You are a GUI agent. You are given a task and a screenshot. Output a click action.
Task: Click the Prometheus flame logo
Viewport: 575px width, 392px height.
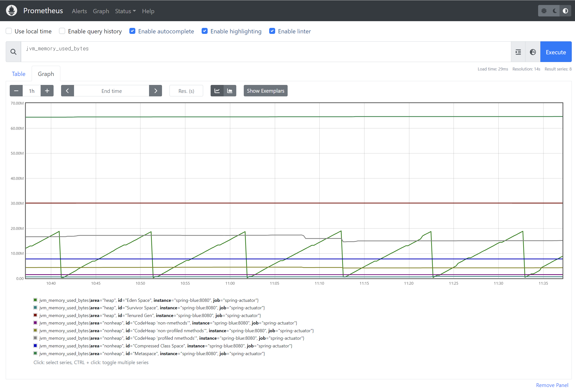tap(11, 11)
